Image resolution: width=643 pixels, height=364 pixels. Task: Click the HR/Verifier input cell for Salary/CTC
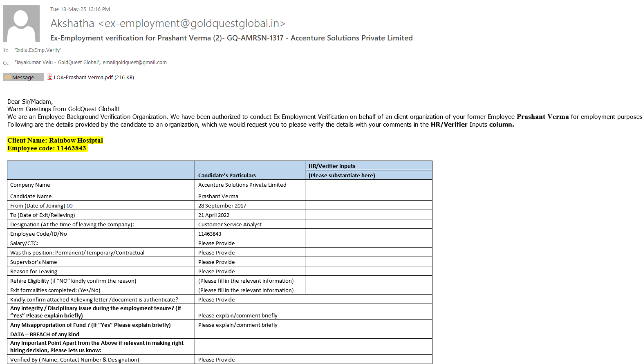click(x=368, y=243)
